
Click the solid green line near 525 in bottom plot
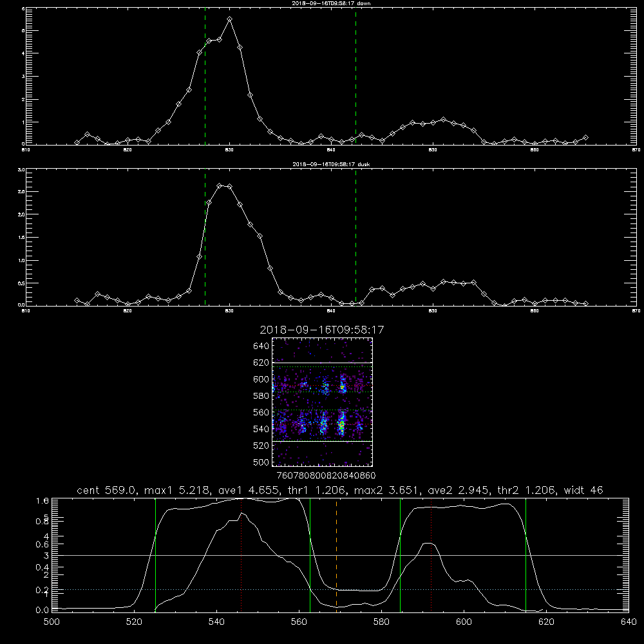point(155,554)
